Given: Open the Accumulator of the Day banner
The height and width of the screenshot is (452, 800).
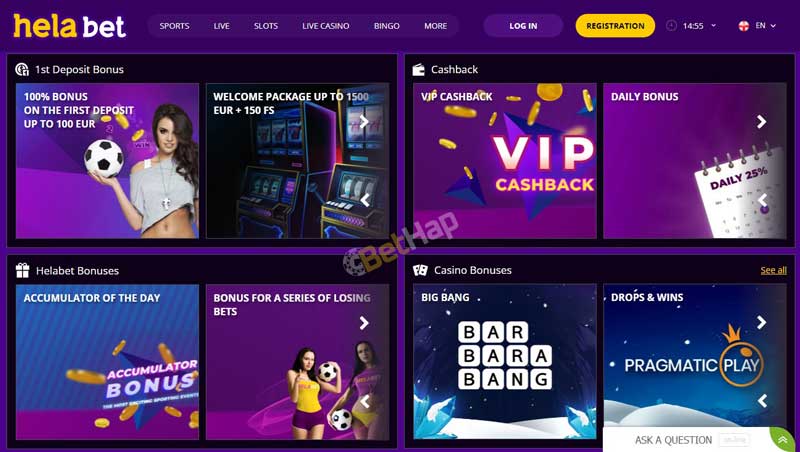Looking at the screenshot, I should 107,362.
